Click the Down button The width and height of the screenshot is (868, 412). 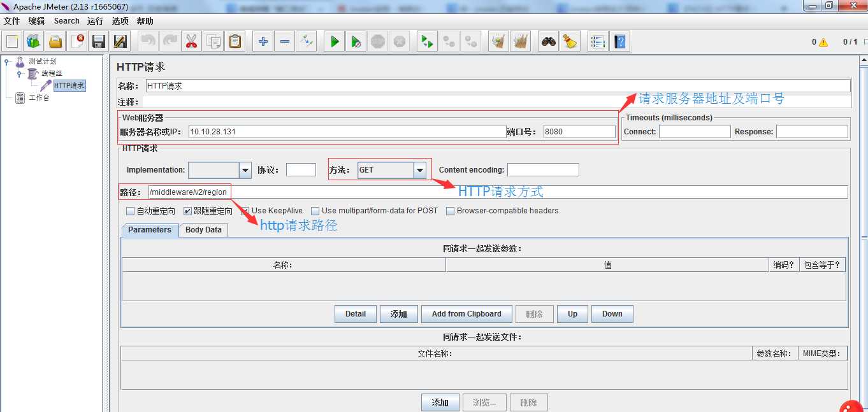coord(612,314)
